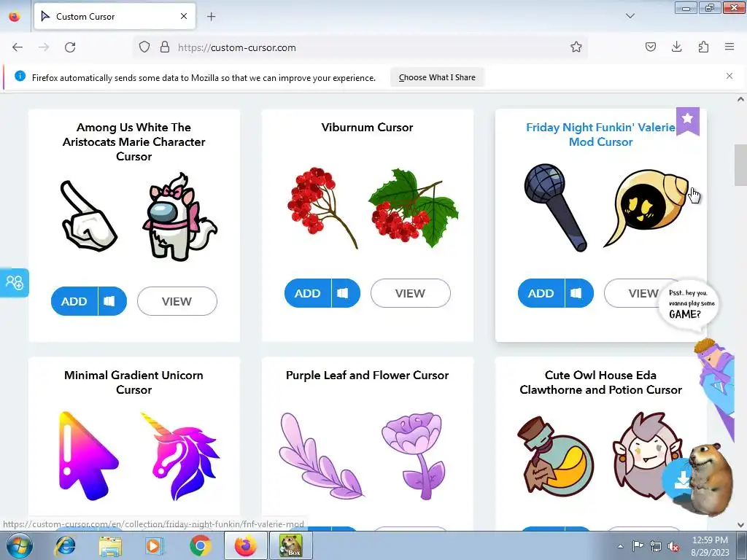Open the Firefox hamburger application menu
Screen dimensions: 747x560
729,47
